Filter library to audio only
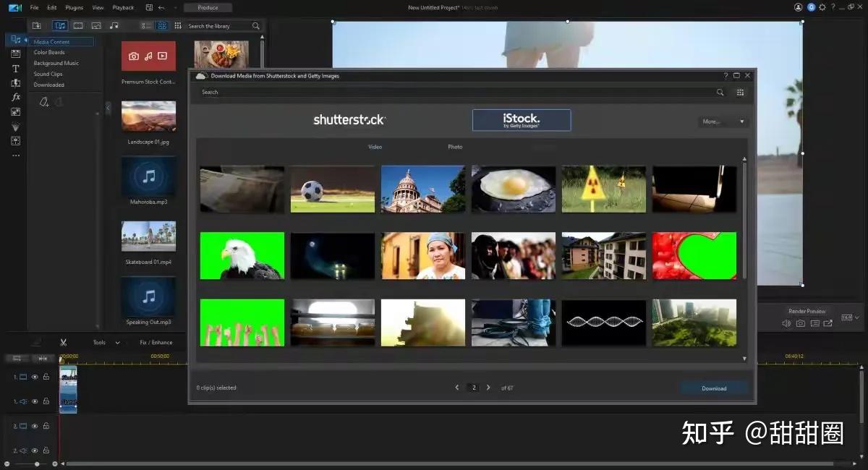This screenshot has width=868, height=470. pyautogui.click(x=114, y=26)
